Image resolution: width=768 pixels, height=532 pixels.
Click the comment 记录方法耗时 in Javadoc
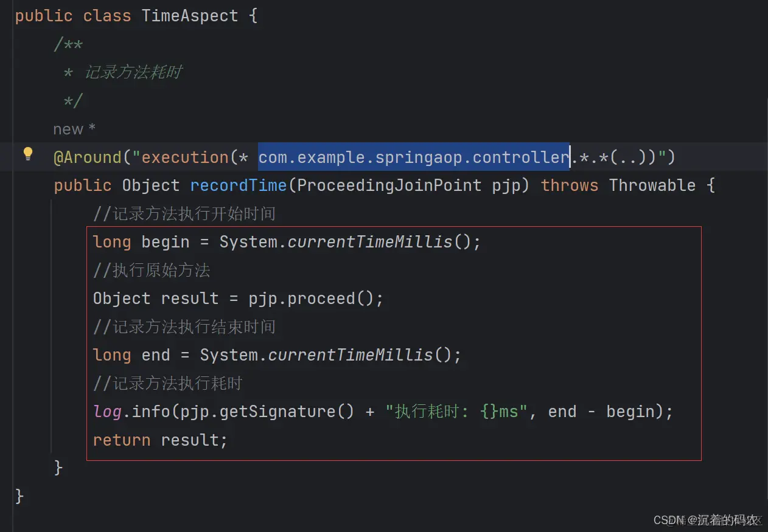click(133, 72)
